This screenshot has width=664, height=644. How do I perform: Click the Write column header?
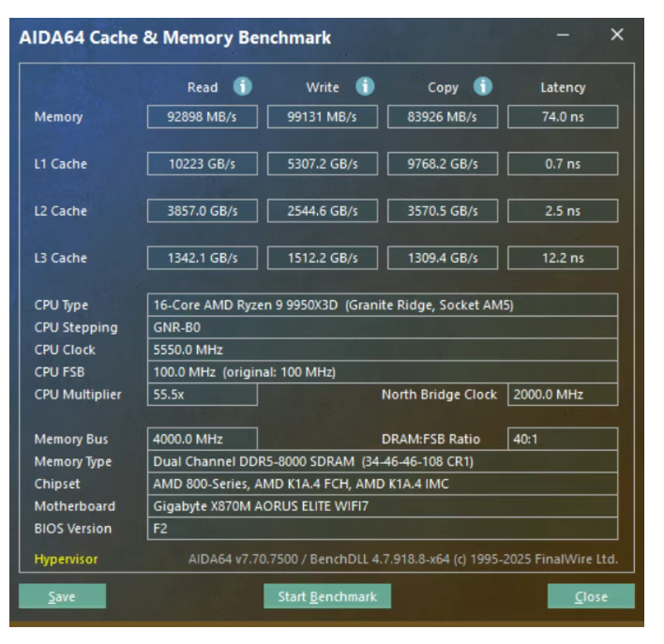click(323, 87)
